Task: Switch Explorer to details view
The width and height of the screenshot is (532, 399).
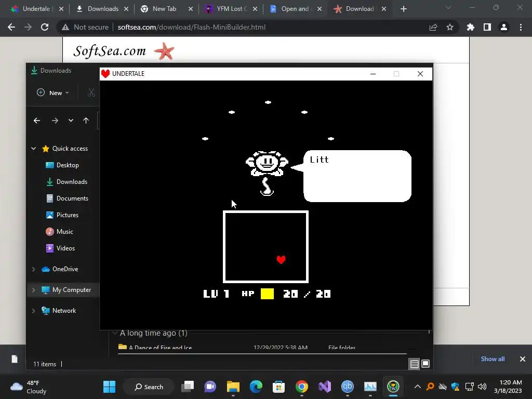Action: (414, 364)
